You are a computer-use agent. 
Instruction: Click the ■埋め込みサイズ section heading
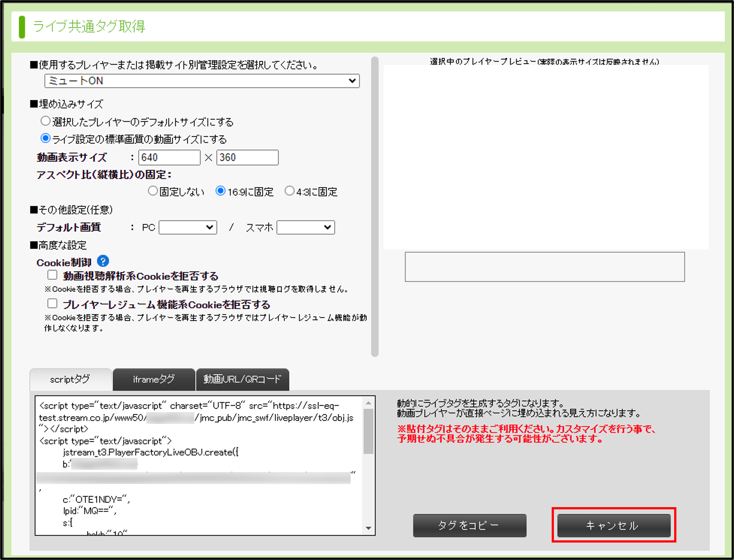point(67,104)
